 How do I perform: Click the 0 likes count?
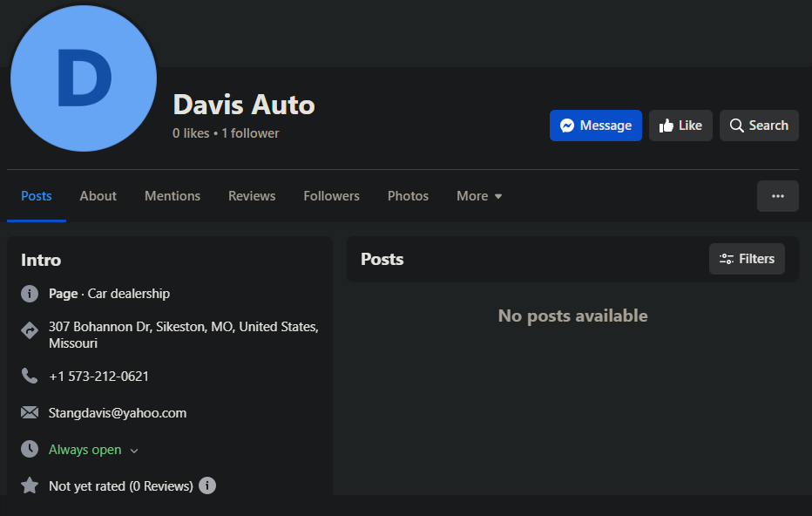(x=191, y=133)
